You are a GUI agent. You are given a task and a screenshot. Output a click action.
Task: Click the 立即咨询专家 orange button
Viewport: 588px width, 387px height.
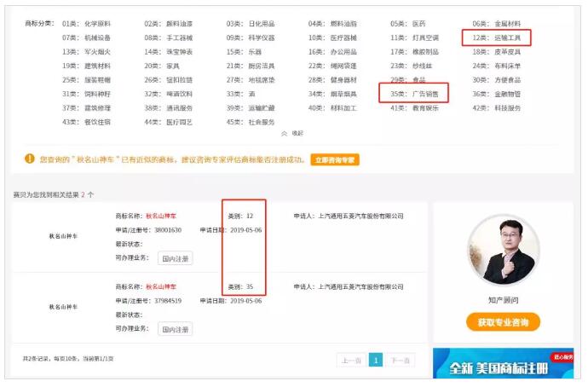pyautogui.click(x=334, y=159)
